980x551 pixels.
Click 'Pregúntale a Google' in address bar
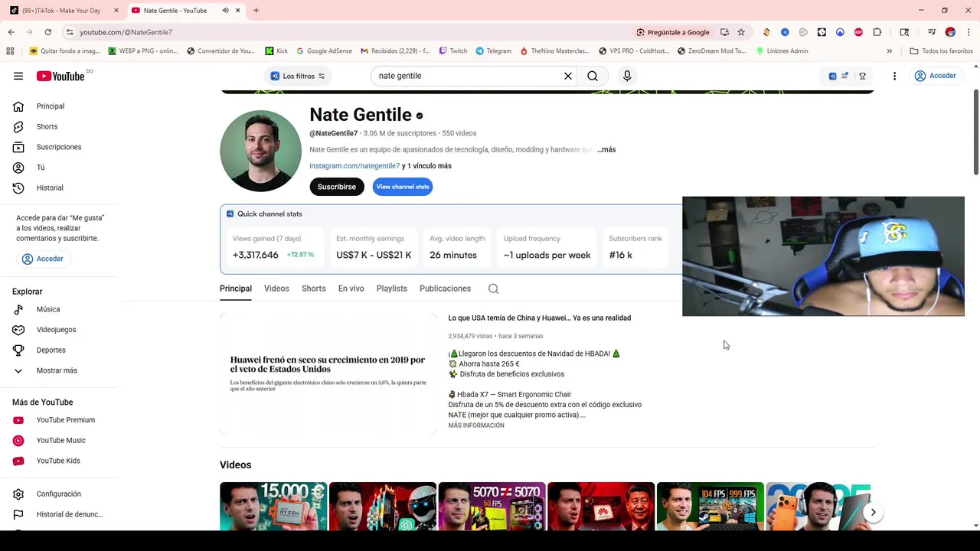coord(673,32)
